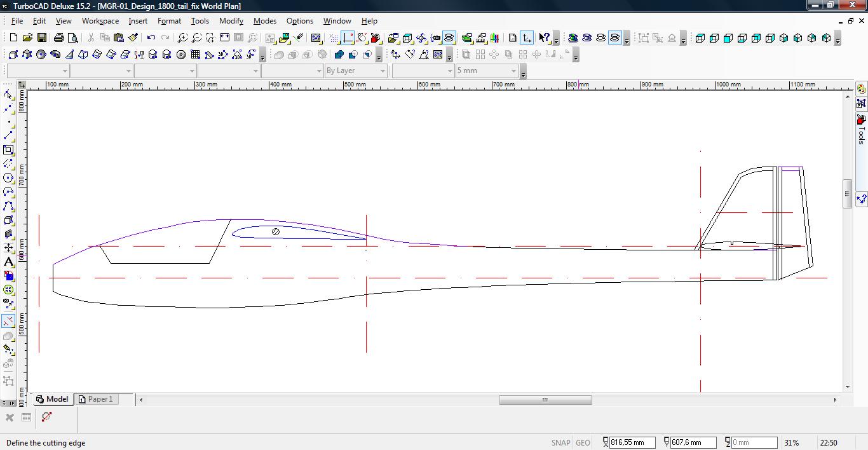Toggle the highlighted snap mode button

[348, 37]
